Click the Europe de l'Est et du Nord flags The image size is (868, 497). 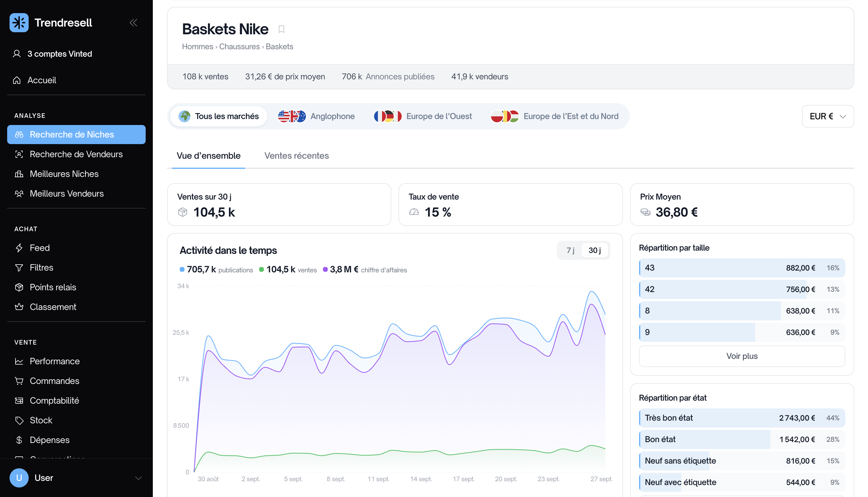point(505,116)
